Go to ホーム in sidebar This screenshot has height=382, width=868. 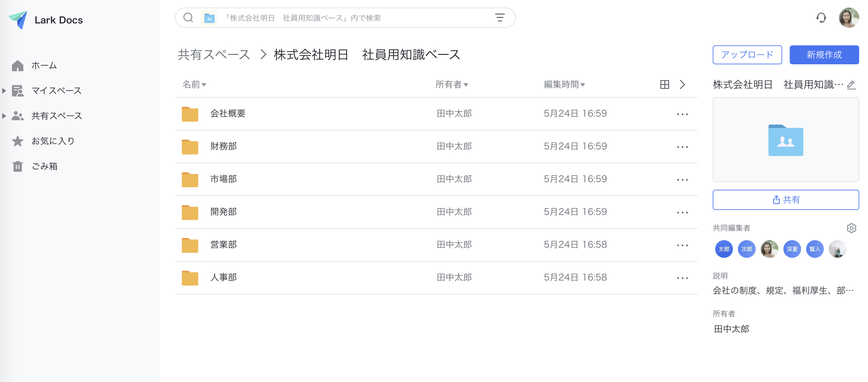point(44,65)
